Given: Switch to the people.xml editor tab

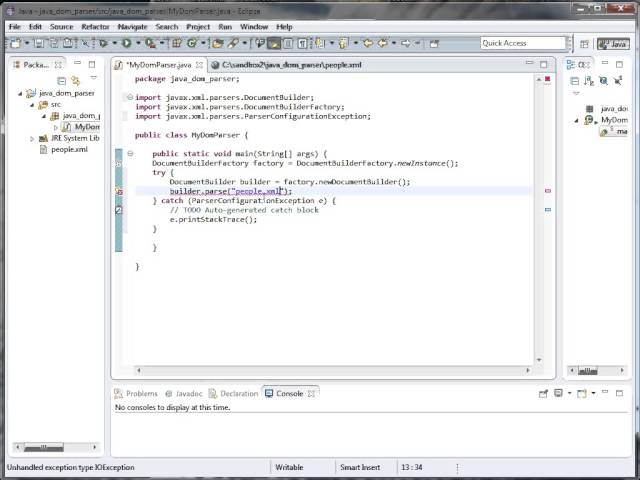Looking at the screenshot, I should point(287,65).
